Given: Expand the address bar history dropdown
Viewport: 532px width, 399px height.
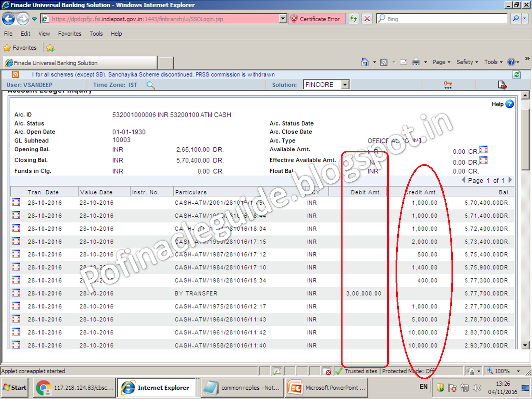Looking at the screenshot, I should [x=282, y=19].
